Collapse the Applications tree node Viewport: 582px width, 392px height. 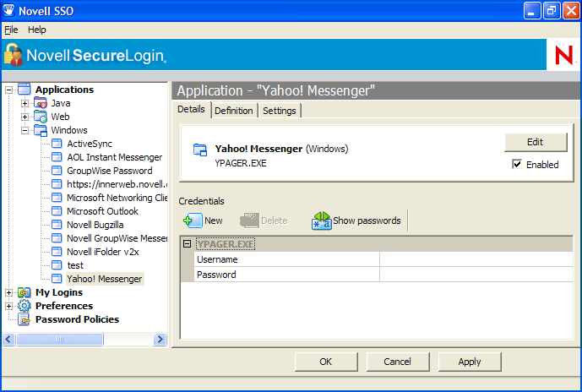[x=8, y=90]
